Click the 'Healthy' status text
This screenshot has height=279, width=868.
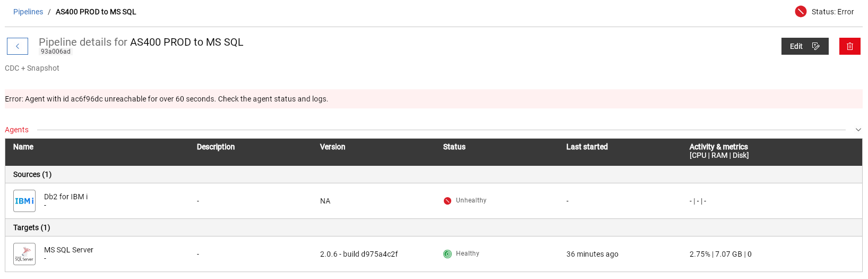click(x=468, y=253)
